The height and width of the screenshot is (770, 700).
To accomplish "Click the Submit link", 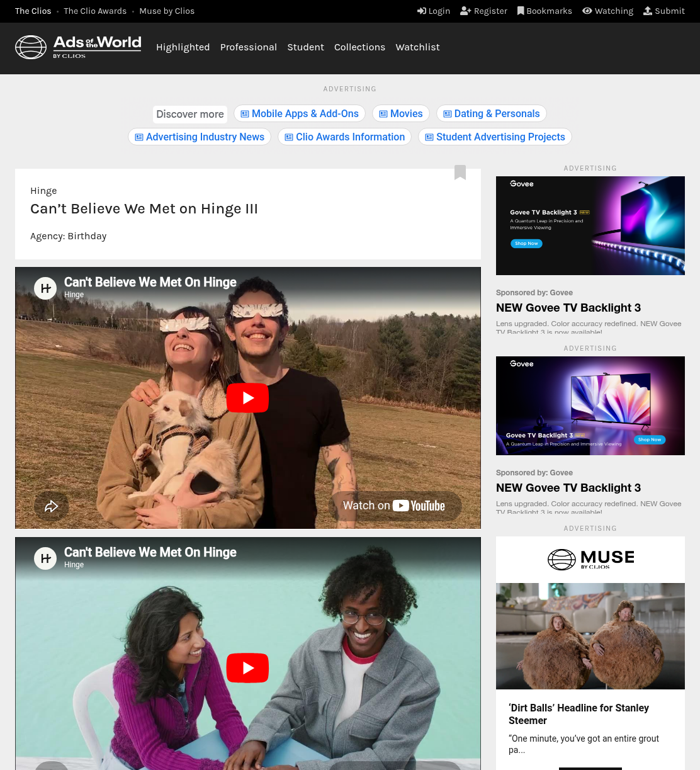I will tap(663, 11).
